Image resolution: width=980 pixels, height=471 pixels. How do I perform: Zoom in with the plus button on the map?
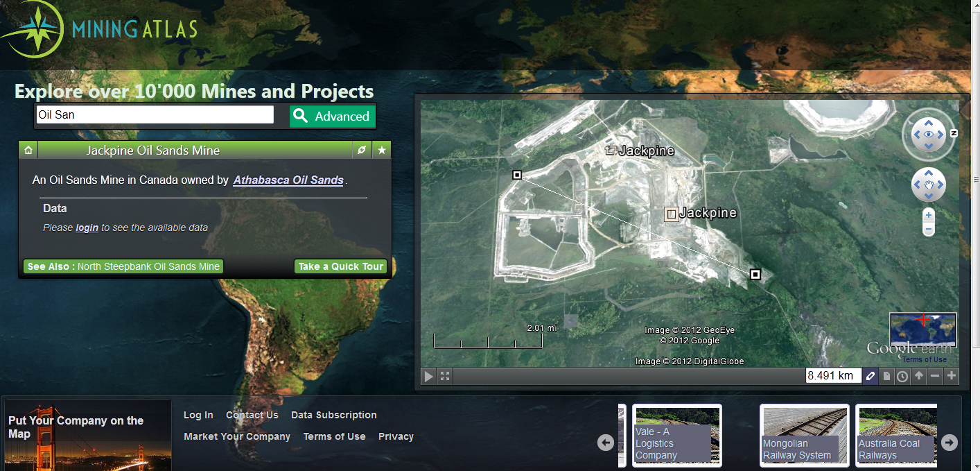pos(928,214)
